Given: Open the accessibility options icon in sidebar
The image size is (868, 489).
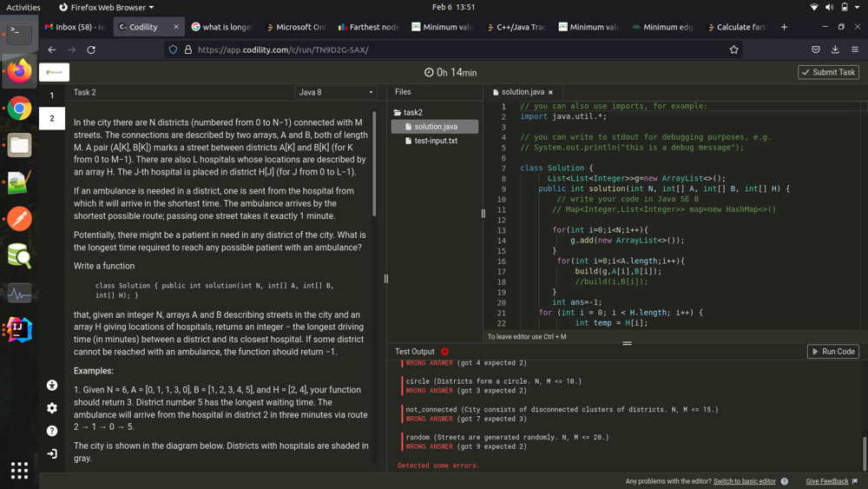Looking at the screenshot, I should [52, 385].
